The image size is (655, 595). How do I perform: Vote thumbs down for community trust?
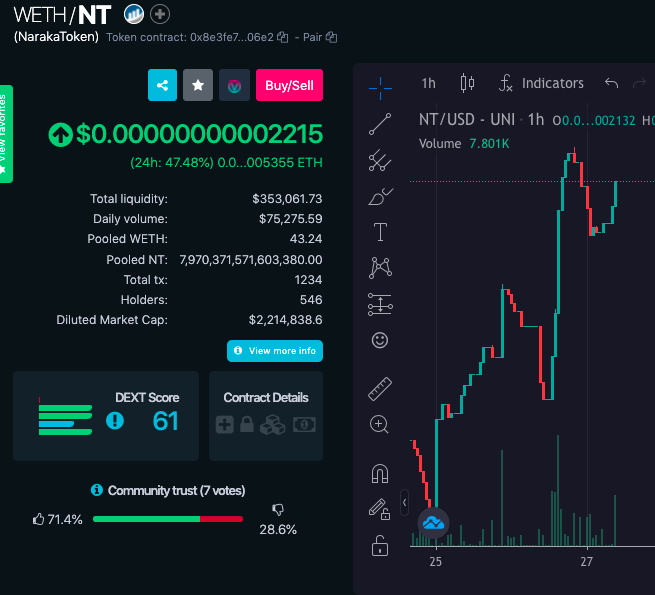(278, 509)
